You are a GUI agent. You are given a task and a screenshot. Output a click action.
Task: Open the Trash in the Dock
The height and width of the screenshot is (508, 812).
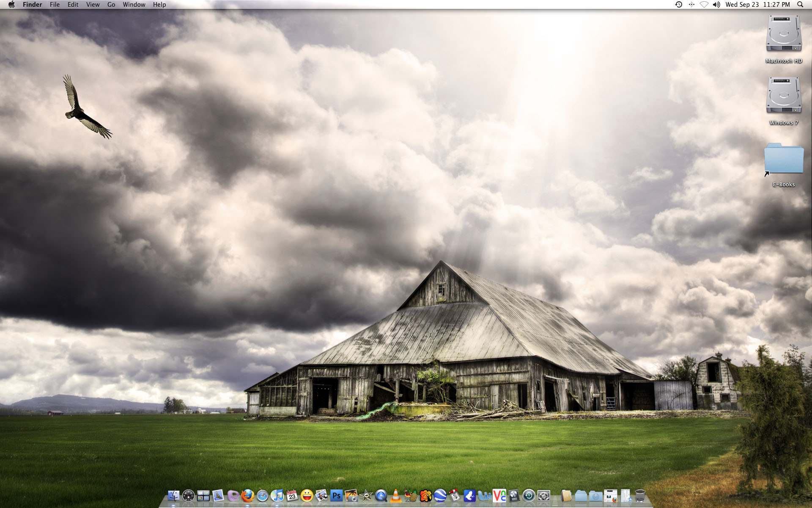pyautogui.click(x=640, y=495)
